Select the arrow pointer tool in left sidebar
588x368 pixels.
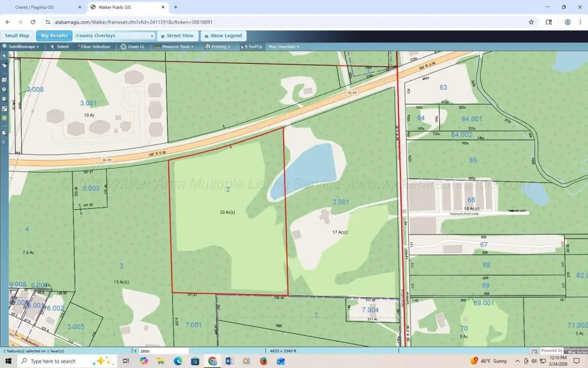click(5, 56)
